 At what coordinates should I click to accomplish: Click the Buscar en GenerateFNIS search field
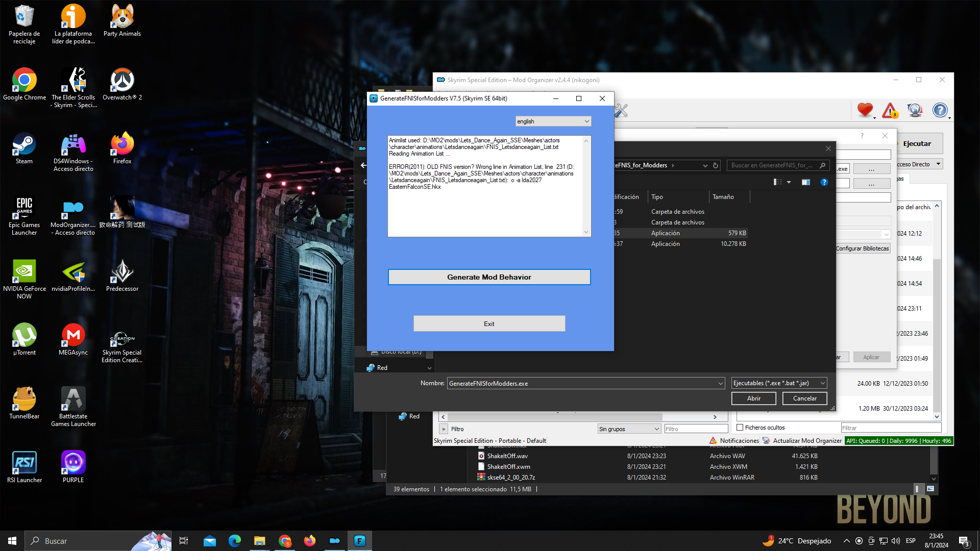pos(777,165)
